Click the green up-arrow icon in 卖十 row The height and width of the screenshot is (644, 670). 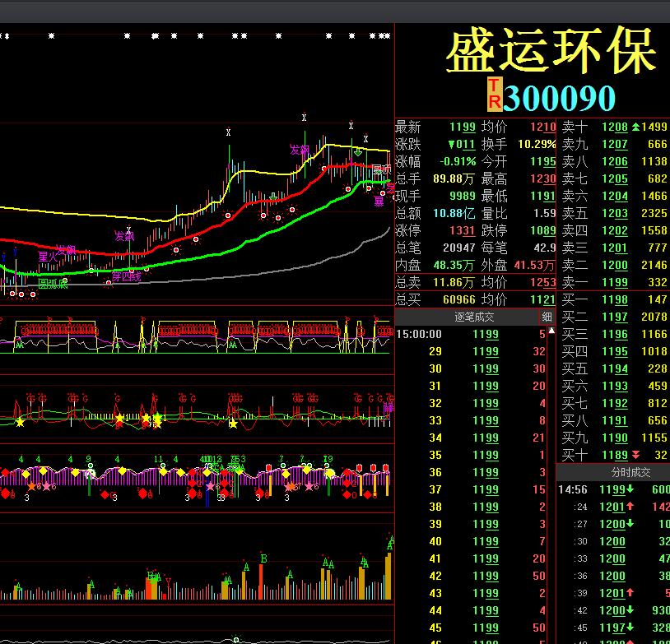click(x=635, y=127)
